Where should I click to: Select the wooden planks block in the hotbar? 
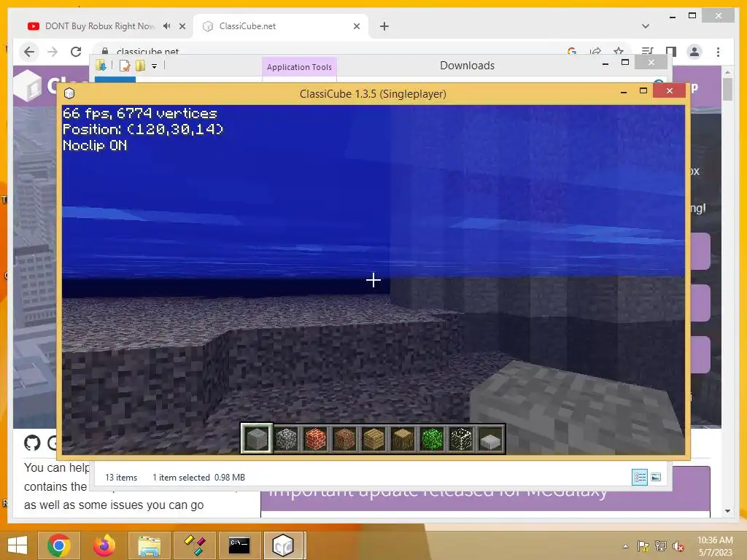pos(373,438)
